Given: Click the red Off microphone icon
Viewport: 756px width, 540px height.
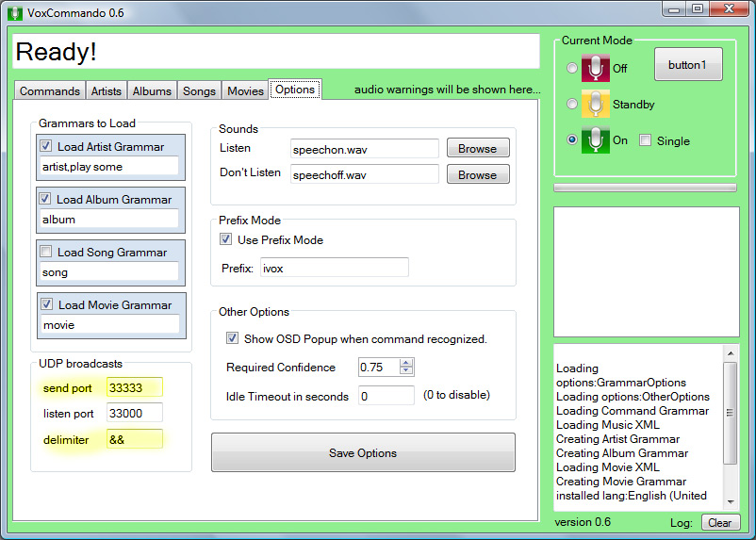Looking at the screenshot, I should [596, 68].
